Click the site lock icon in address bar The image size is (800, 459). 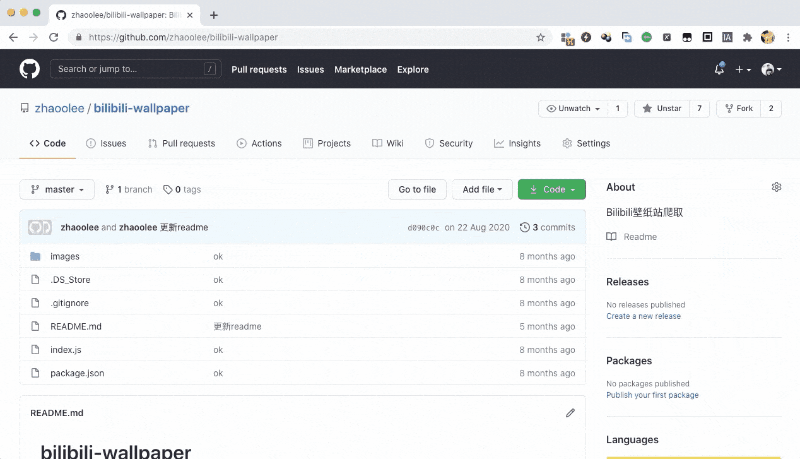coord(79,37)
